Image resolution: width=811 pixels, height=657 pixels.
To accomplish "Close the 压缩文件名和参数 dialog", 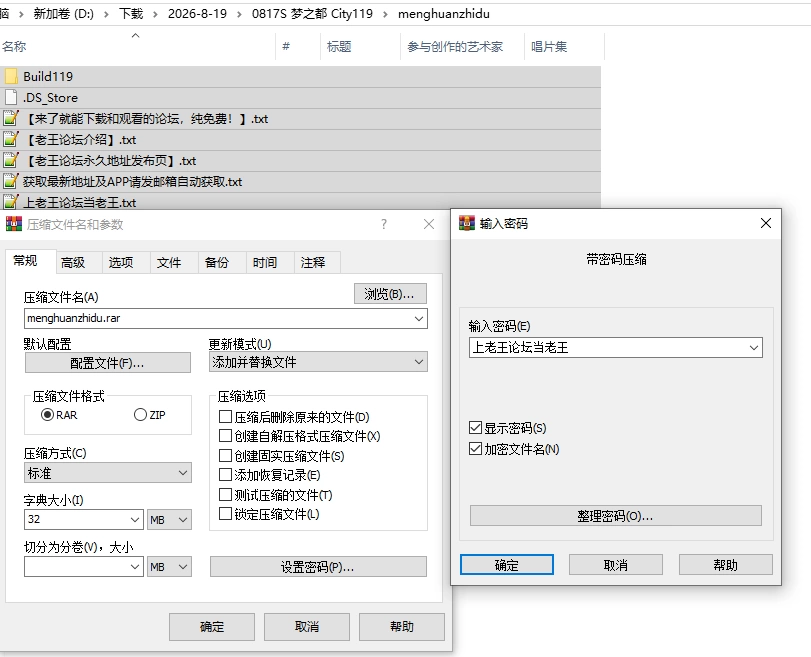I will click(x=429, y=224).
